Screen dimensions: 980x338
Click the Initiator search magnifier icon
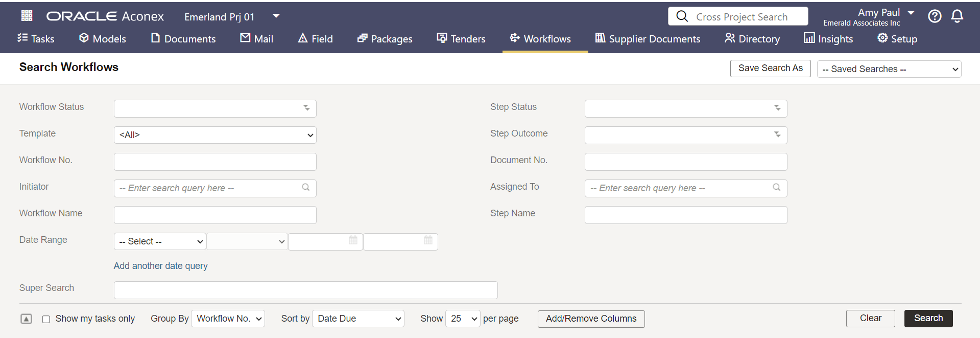[x=305, y=187]
